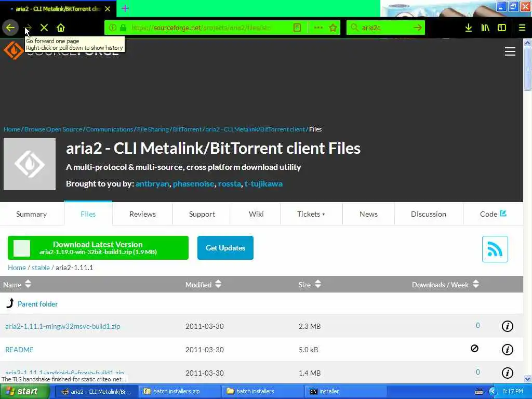Switch to batch installers folder taskbar item

262,391
